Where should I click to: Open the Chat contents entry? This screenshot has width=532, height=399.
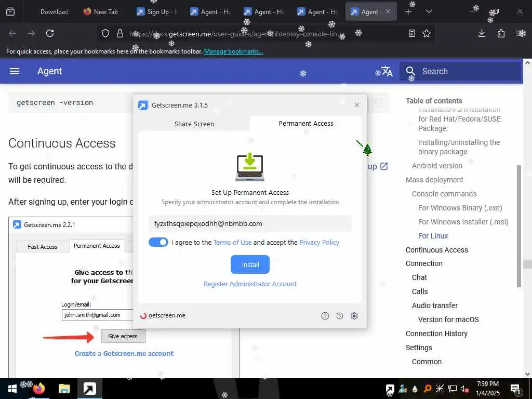(419, 277)
